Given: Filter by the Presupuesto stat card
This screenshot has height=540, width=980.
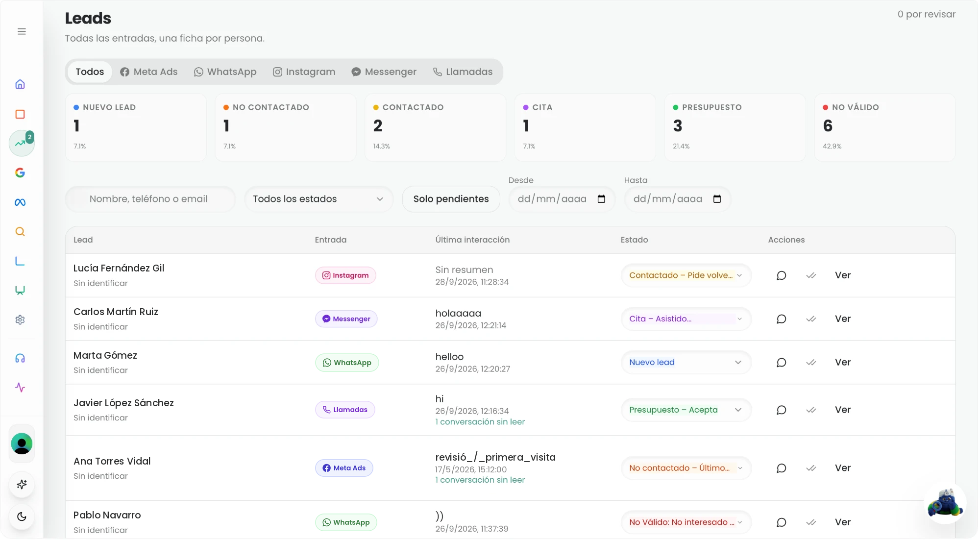Looking at the screenshot, I should click(x=735, y=128).
